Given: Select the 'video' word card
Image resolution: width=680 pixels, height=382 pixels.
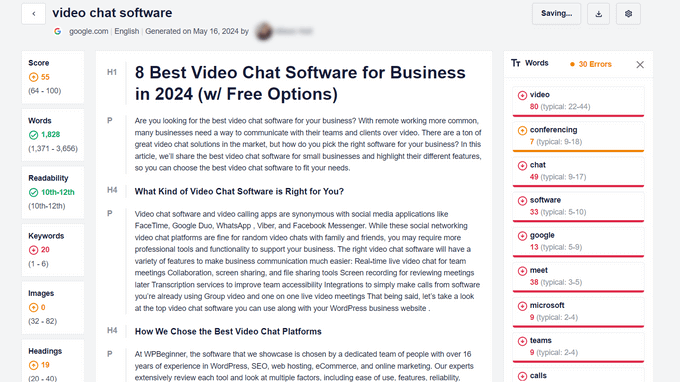Looking at the screenshot, I should [578, 101].
